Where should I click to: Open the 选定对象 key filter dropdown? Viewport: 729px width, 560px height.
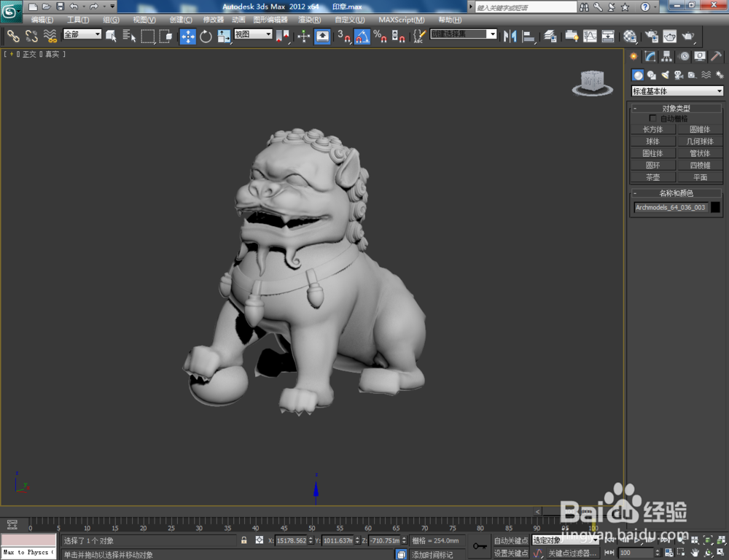564,540
